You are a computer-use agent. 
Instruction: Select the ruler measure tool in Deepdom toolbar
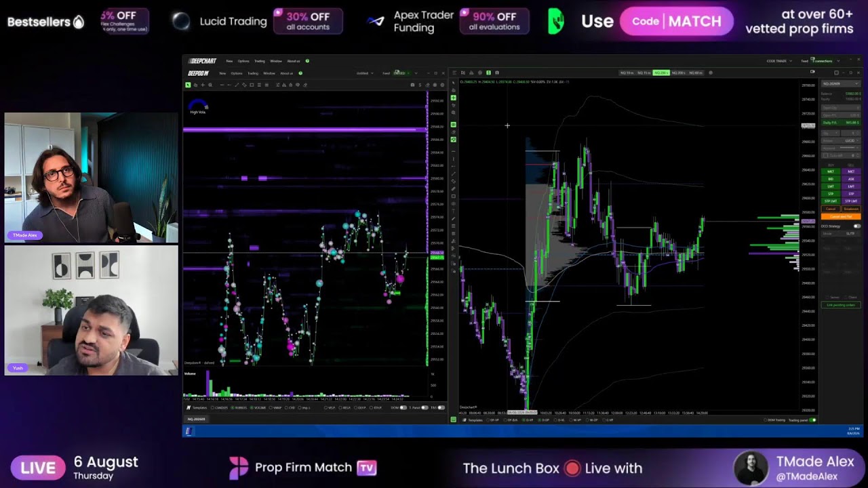click(244, 85)
